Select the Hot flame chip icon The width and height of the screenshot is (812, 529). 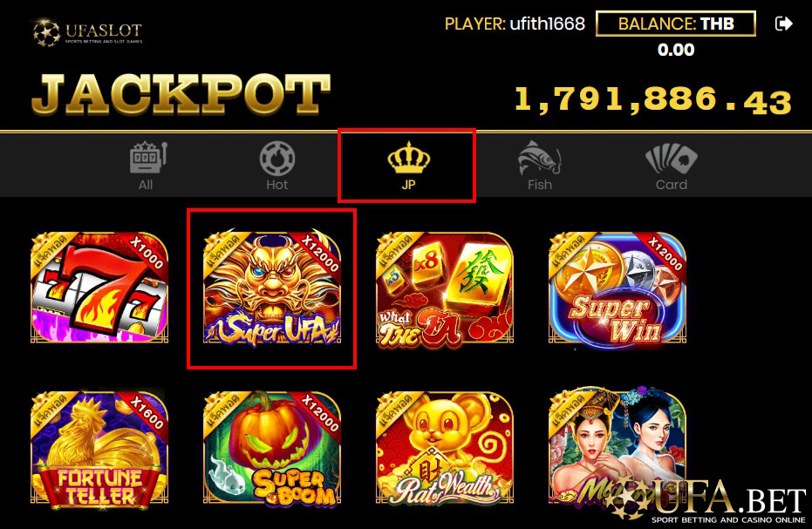click(277, 159)
